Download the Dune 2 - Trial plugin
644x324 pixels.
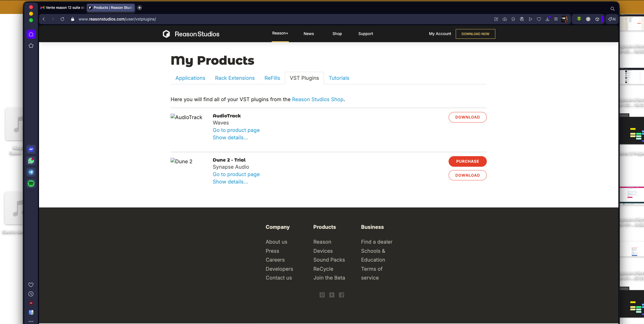click(x=468, y=175)
